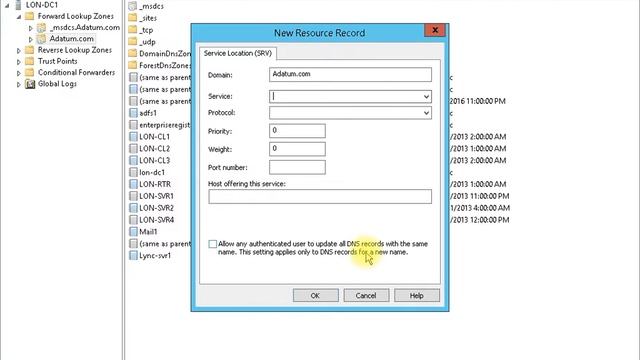Screen dimensions: 640x360
Task: Select the LON-SVR4 record icon
Action: pos(133,220)
